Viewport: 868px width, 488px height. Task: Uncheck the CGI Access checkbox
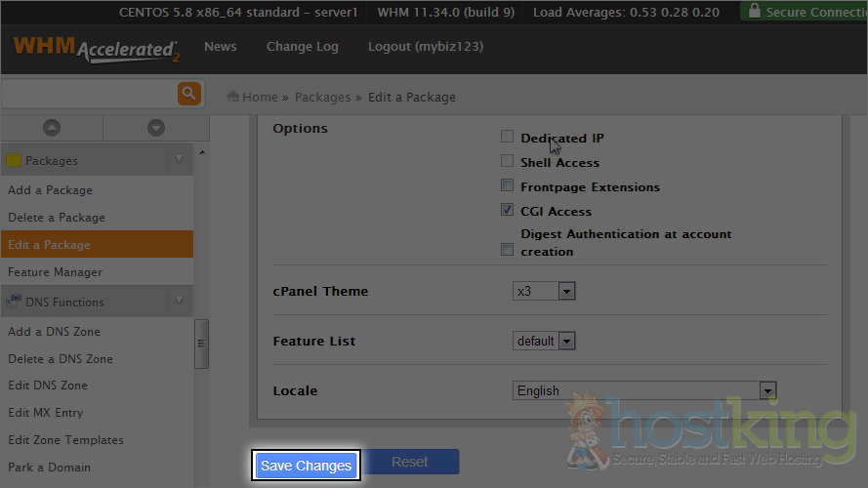507,210
